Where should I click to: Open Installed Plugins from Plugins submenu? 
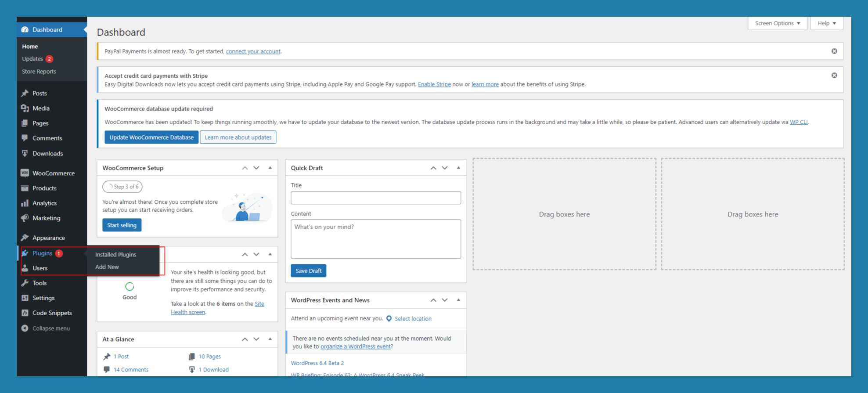coord(115,254)
